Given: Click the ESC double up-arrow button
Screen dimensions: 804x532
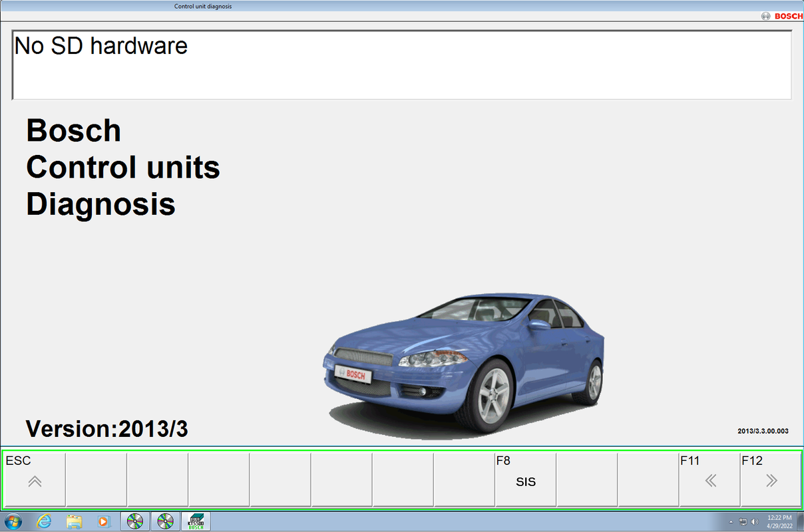Looking at the screenshot, I should (35, 480).
